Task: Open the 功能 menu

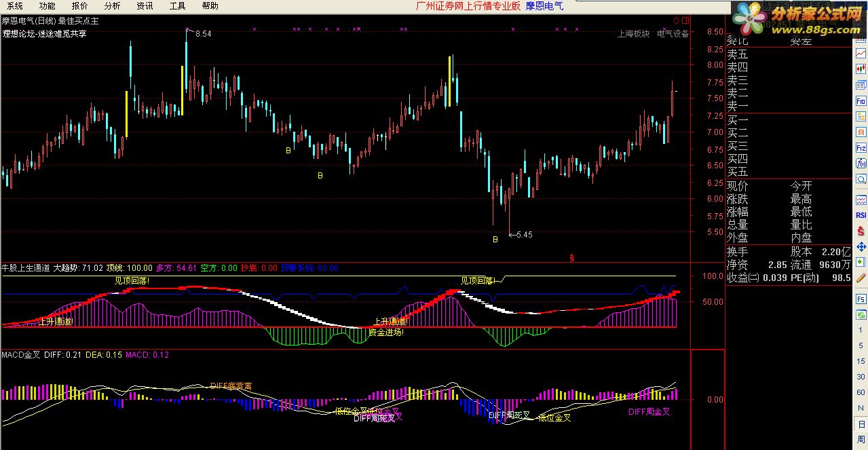Action: tap(48, 6)
